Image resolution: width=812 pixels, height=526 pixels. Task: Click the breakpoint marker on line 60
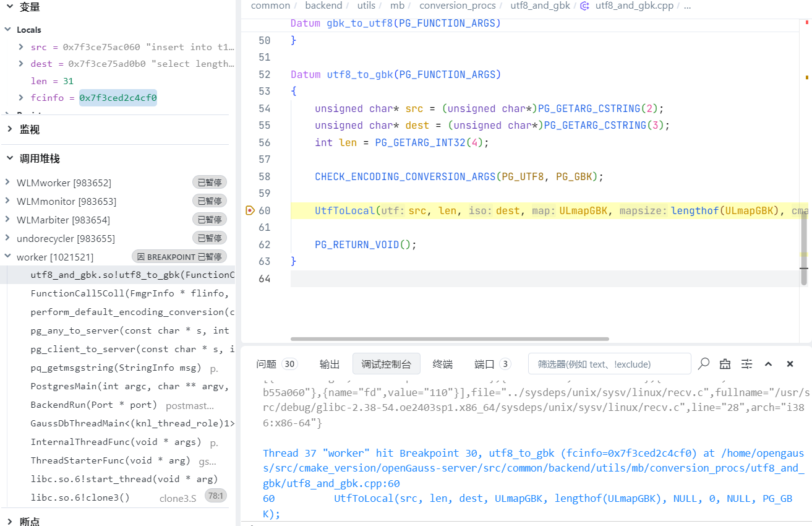[250, 210]
